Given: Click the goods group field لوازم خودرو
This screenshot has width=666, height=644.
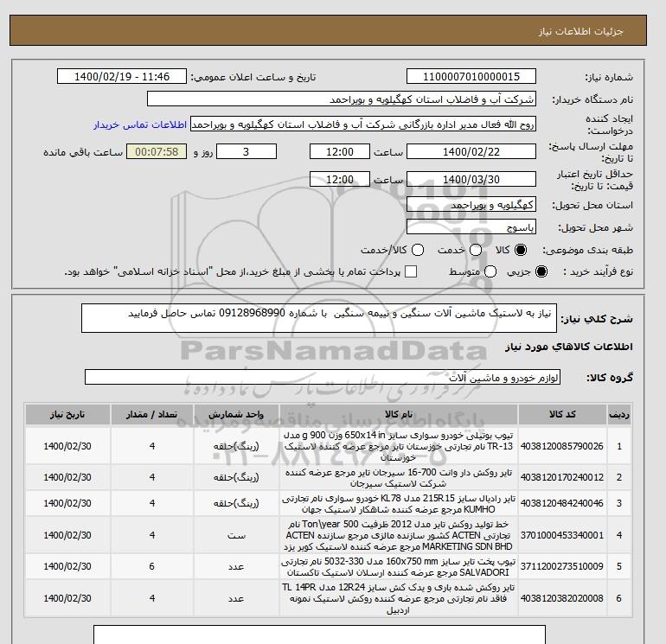Looking at the screenshot, I should (x=323, y=377).
